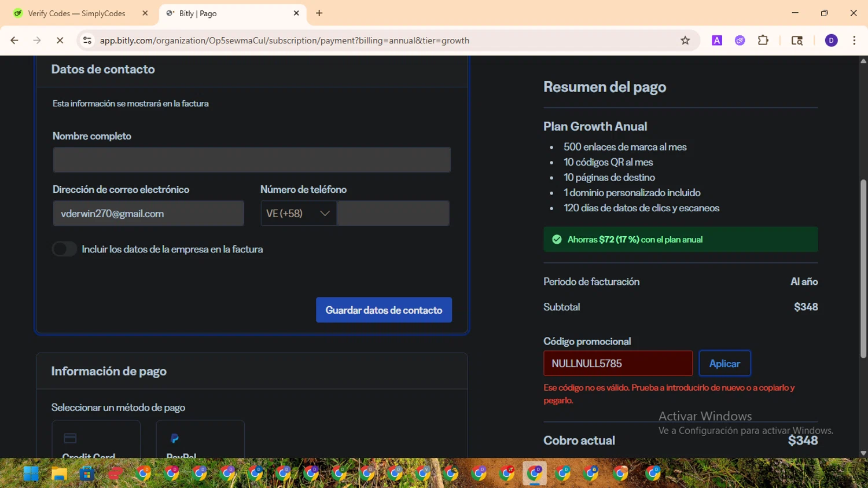Go forward to the next page
Viewport: 868px width, 488px height.
tap(37, 41)
